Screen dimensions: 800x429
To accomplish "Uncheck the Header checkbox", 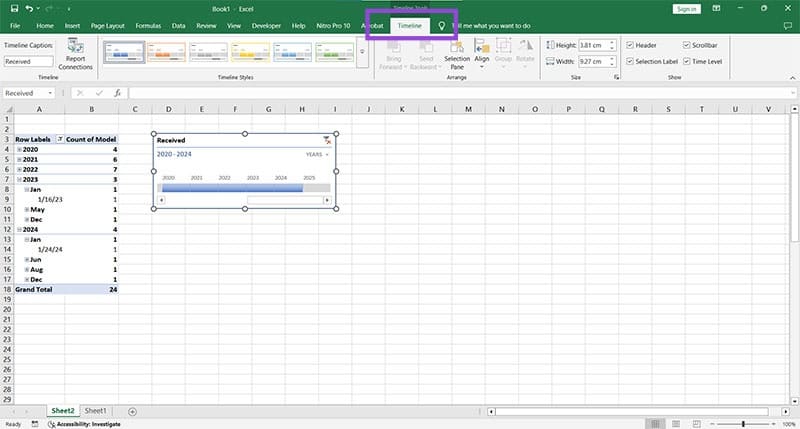I will 629,45.
